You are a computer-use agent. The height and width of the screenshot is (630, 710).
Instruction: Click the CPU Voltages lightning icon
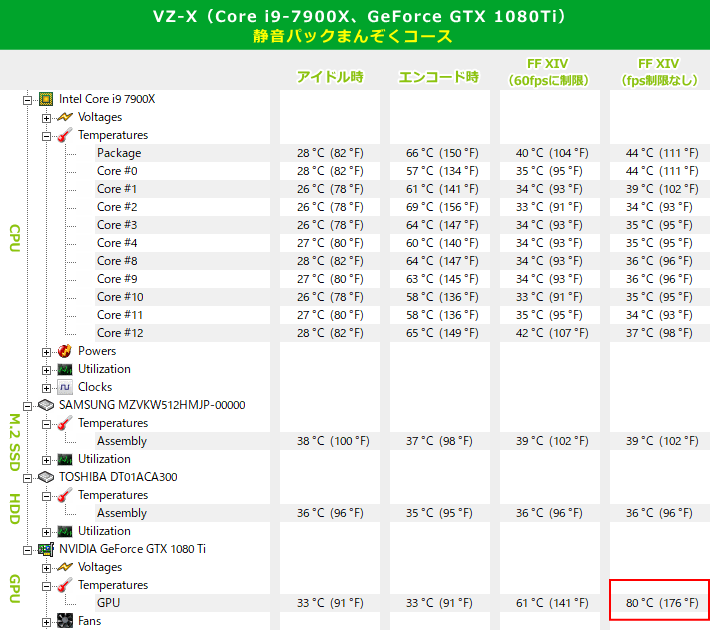[65, 117]
